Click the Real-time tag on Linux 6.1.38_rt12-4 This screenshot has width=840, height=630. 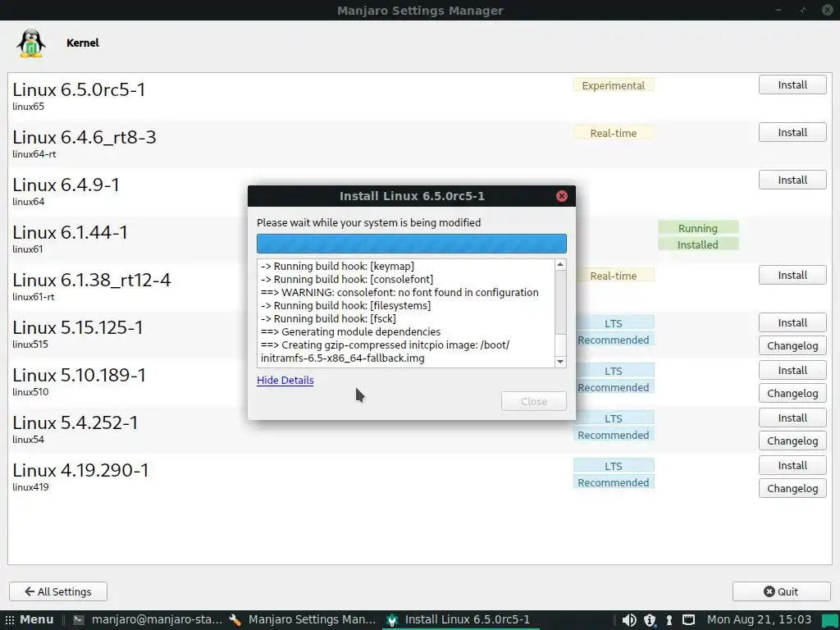tap(614, 276)
